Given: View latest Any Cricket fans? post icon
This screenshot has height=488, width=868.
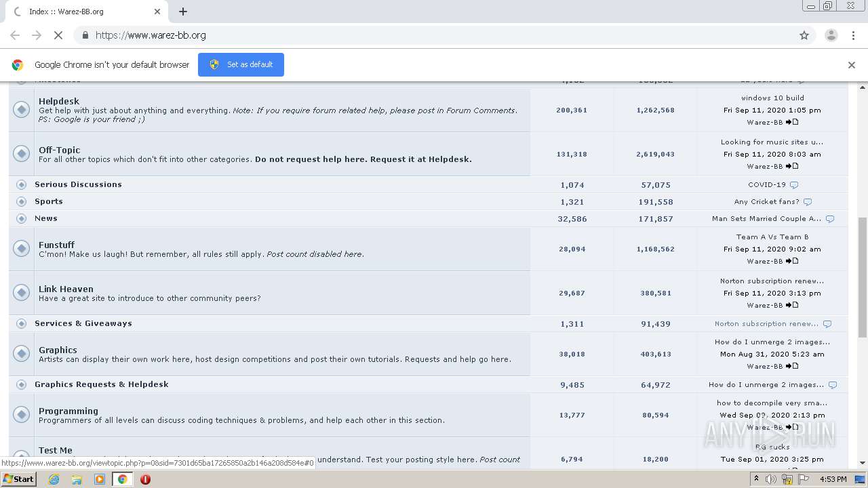Looking at the screenshot, I should click(x=807, y=202).
